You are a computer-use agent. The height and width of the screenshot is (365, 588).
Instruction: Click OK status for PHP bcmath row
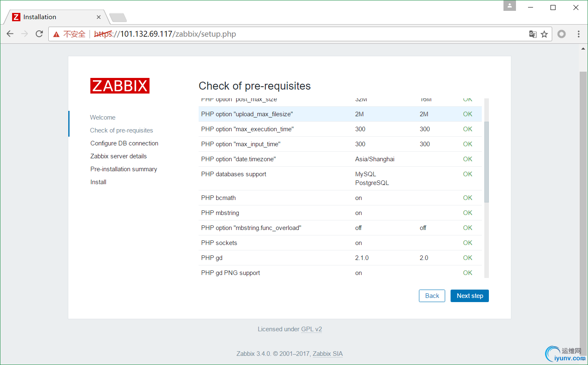point(468,198)
